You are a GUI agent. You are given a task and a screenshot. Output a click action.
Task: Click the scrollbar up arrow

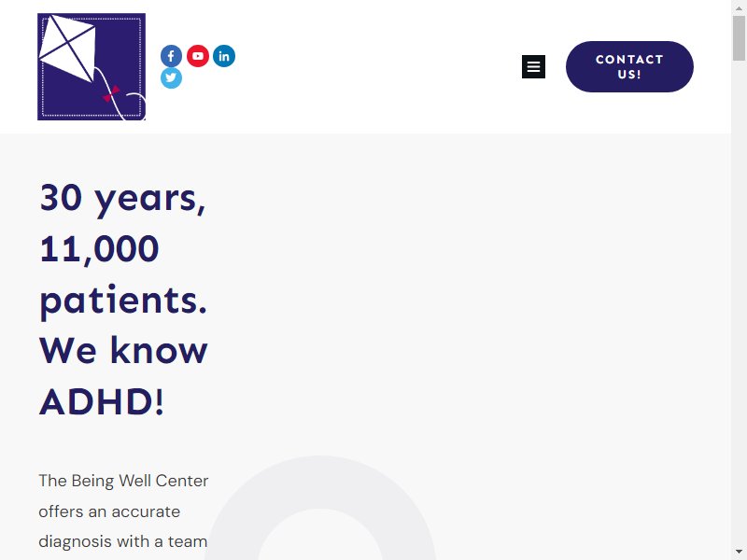pos(739,7)
